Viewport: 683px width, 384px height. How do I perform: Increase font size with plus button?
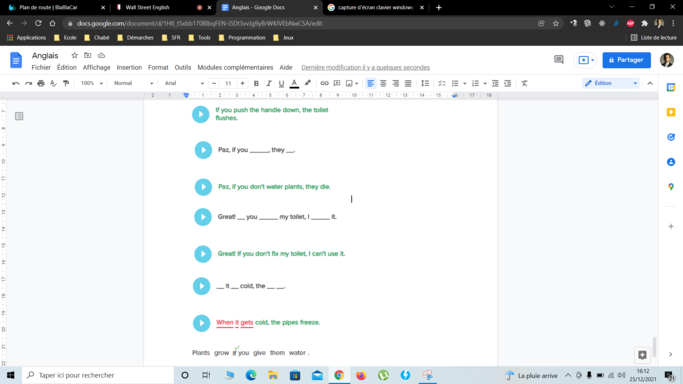coord(242,83)
